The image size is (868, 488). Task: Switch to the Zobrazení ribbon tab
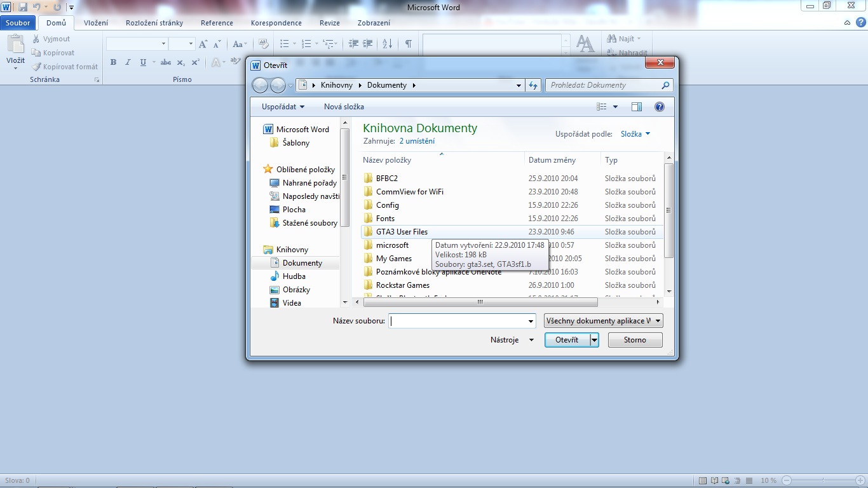pyautogui.click(x=374, y=23)
